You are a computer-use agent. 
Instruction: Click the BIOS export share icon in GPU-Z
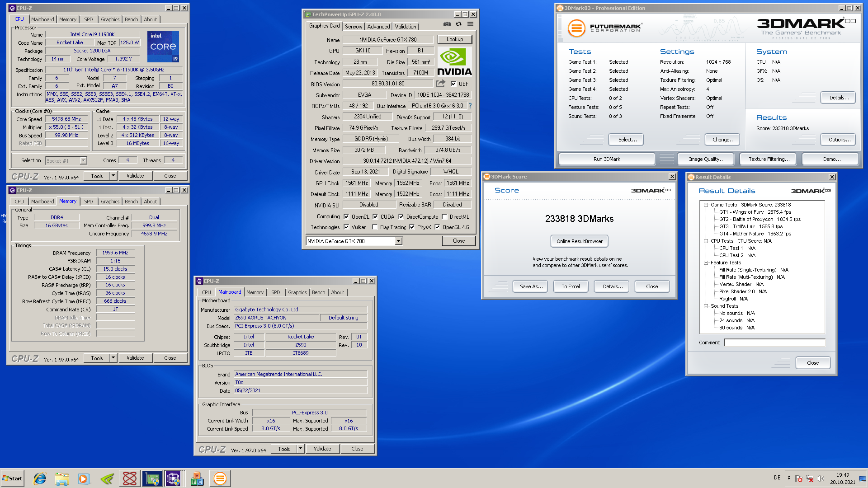[440, 84]
